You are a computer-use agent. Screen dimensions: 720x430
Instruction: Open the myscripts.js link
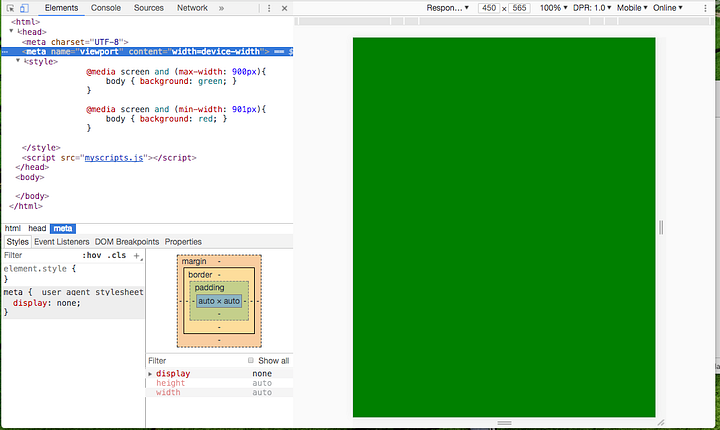coord(114,158)
